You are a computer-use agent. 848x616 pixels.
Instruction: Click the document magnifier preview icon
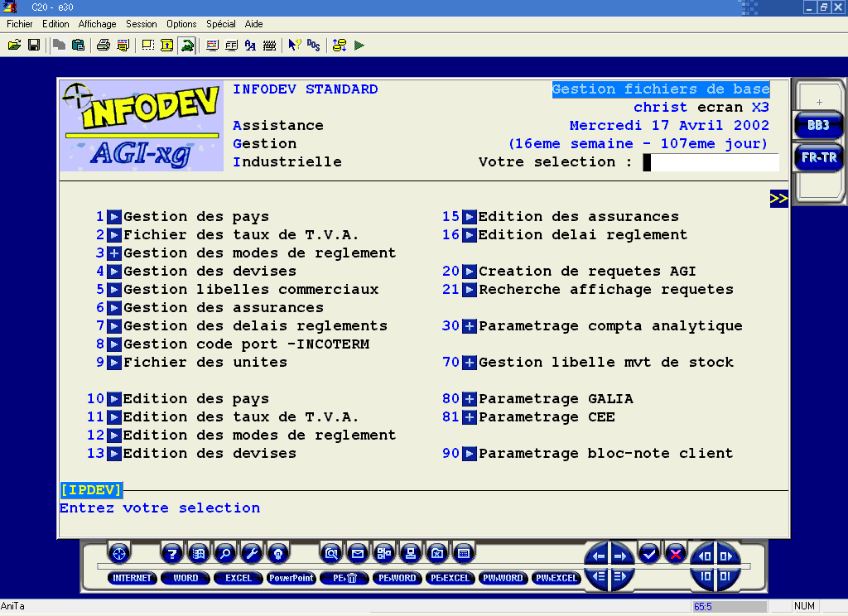331,553
